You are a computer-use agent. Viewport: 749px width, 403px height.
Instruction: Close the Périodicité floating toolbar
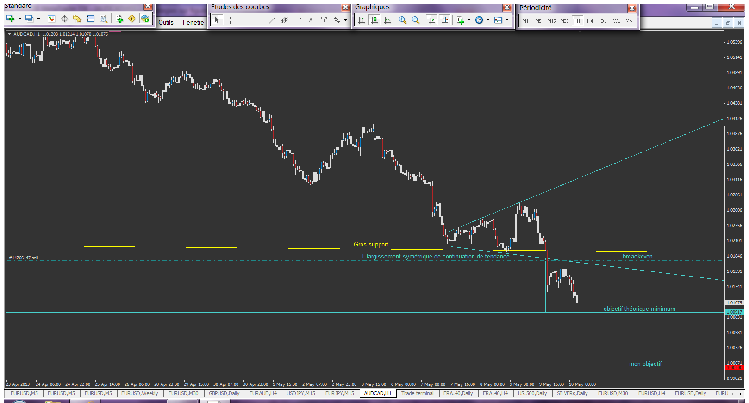click(631, 8)
